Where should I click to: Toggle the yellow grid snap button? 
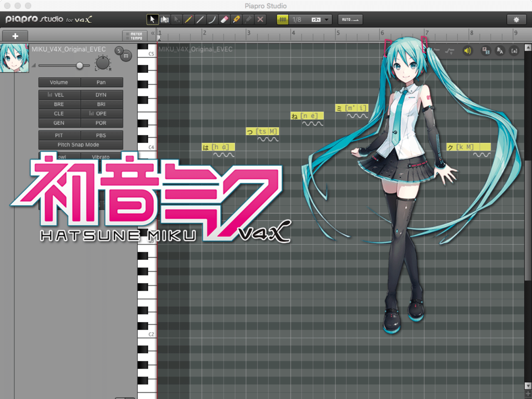283,20
